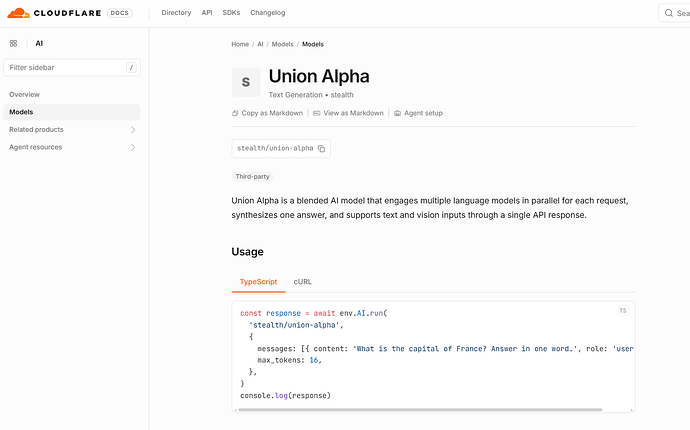Open SDKs in top navigation
The image size is (690, 430).
(x=231, y=13)
